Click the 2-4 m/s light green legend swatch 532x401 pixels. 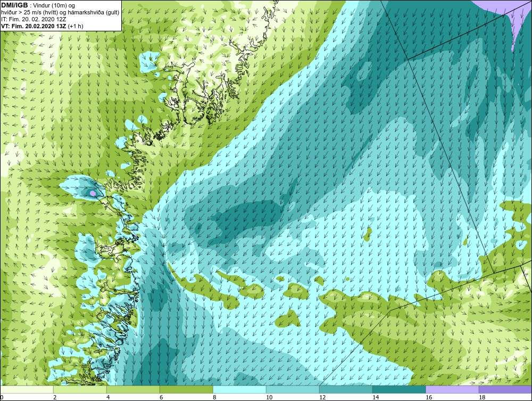80,389
